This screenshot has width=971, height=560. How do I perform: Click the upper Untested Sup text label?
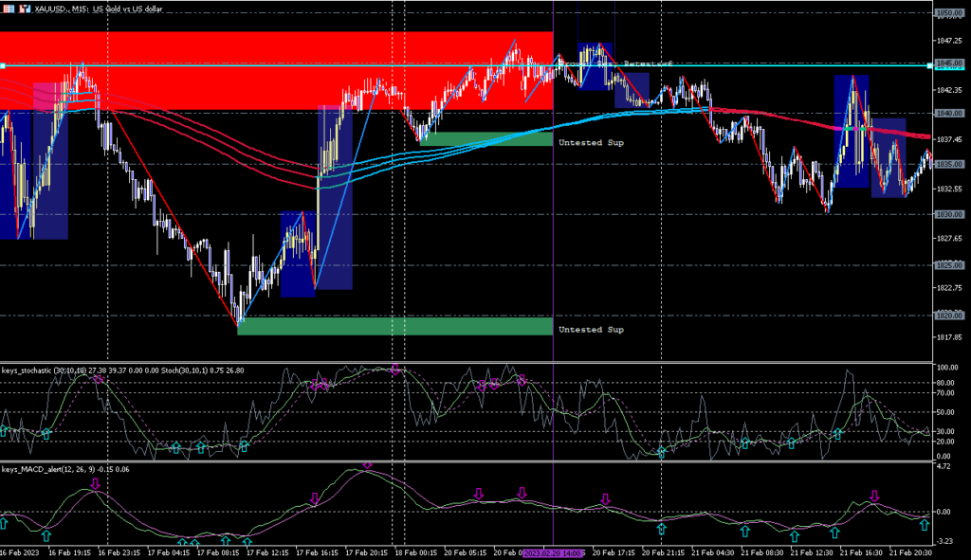click(x=591, y=142)
